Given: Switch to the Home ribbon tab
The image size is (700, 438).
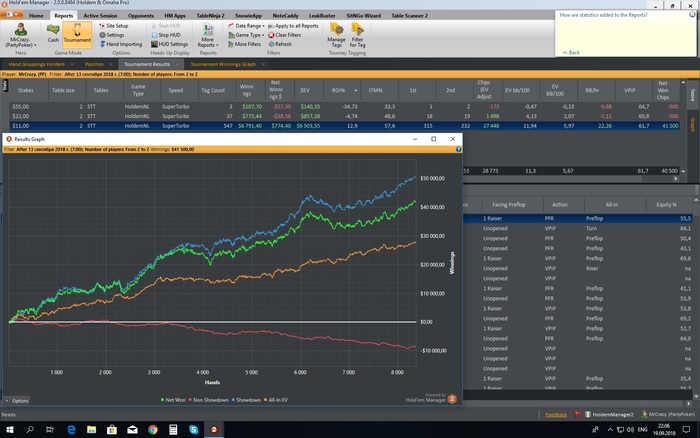Looking at the screenshot, I should (36, 16).
